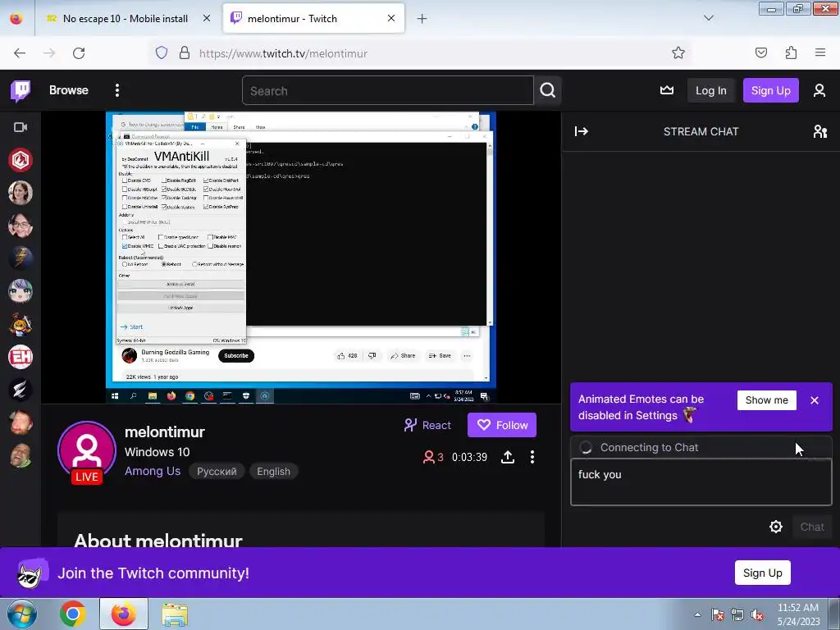Open chat settings gear icon

tap(776, 527)
